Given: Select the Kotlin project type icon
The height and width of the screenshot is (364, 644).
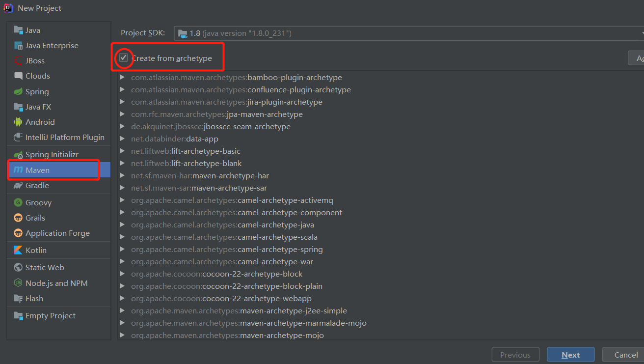Looking at the screenshot, I should (x=17, y=250).
